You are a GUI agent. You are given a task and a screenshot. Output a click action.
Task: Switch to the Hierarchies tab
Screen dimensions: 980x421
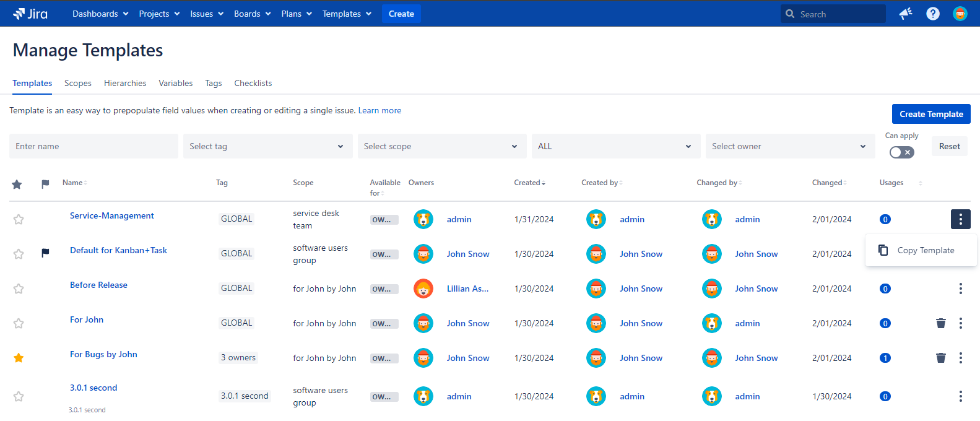125,83
